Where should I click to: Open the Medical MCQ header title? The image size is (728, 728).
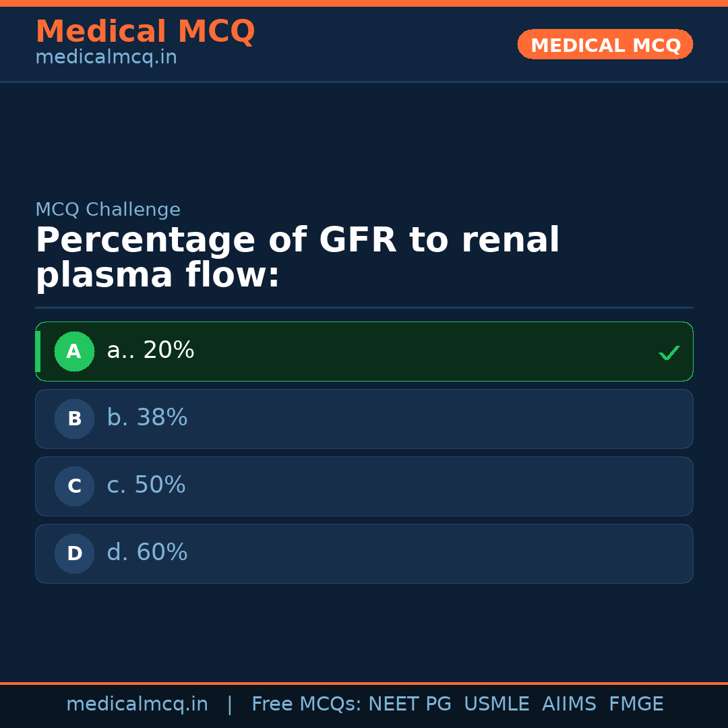coord(145,32)
